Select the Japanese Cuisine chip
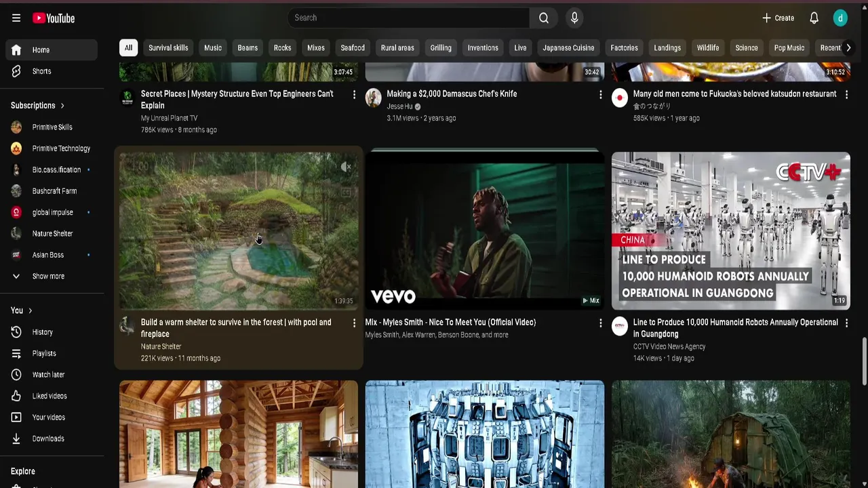 click(568, 48)
